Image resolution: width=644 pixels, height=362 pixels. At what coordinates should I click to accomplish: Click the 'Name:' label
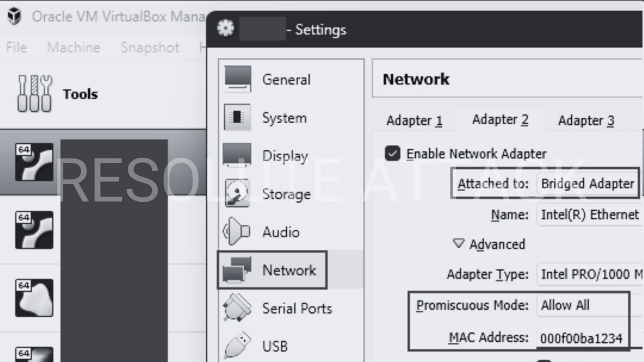pos(510,215)
